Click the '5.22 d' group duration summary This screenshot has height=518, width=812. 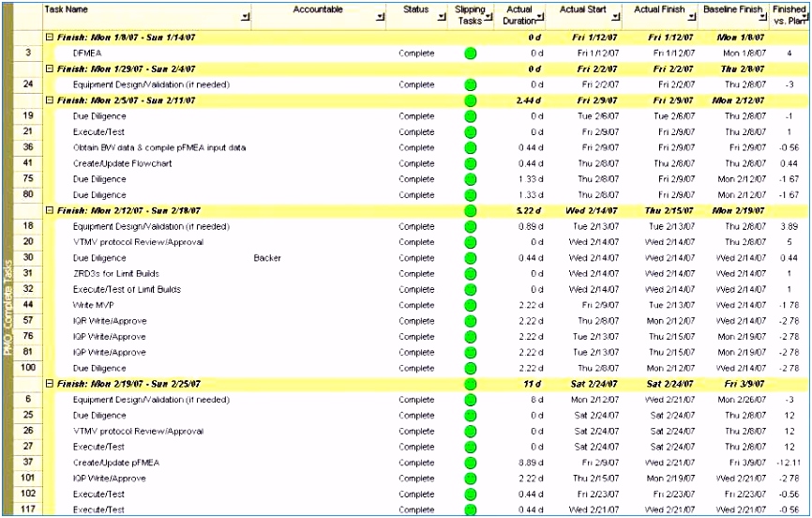(528, 210)
